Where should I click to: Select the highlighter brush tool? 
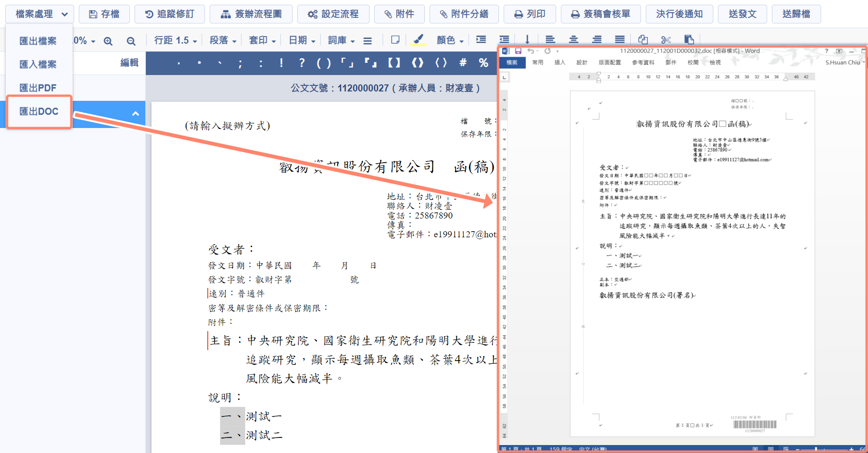(418, 40)
